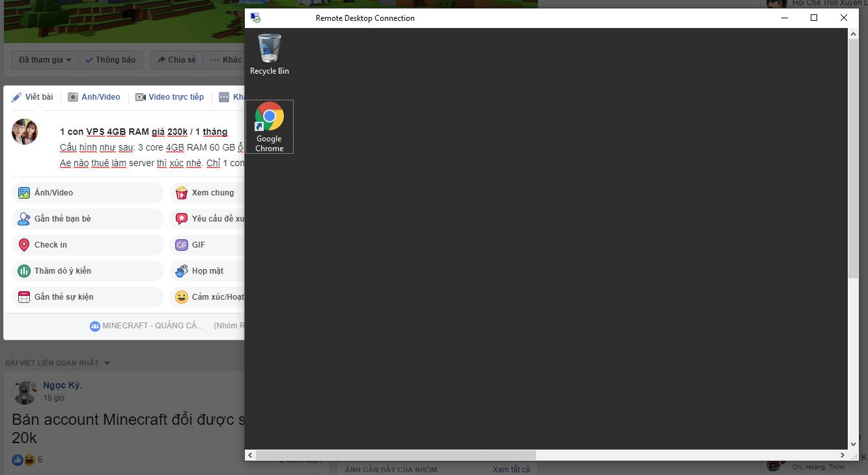Click into the VPS post text field
This screenshot has height=475, width=868.
152,147
